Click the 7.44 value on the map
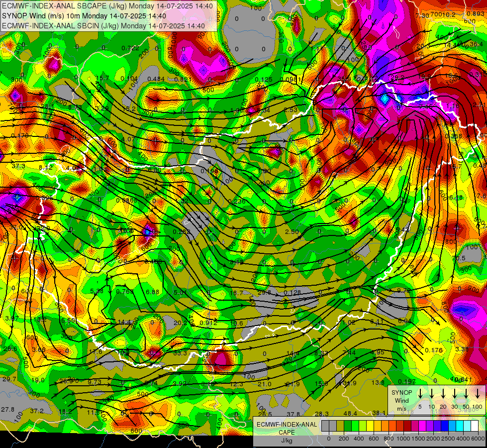This screenshot has height=448, width=487. 349,352
